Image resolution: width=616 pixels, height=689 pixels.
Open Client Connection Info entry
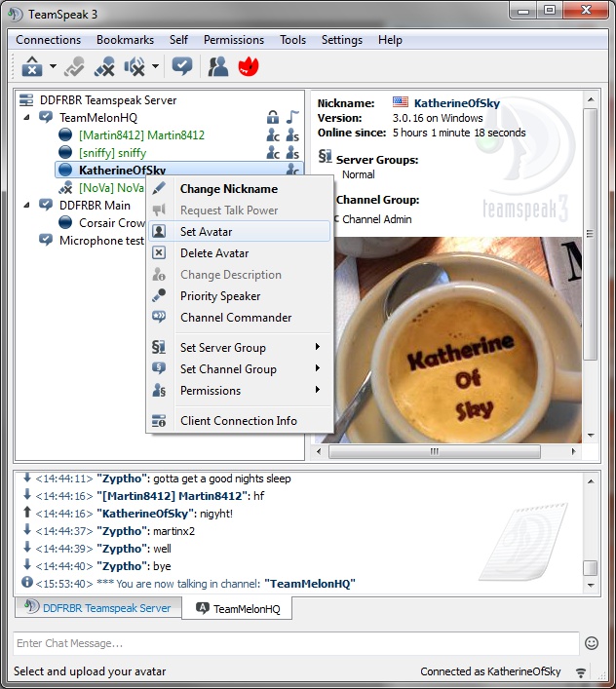pos(240,421)
